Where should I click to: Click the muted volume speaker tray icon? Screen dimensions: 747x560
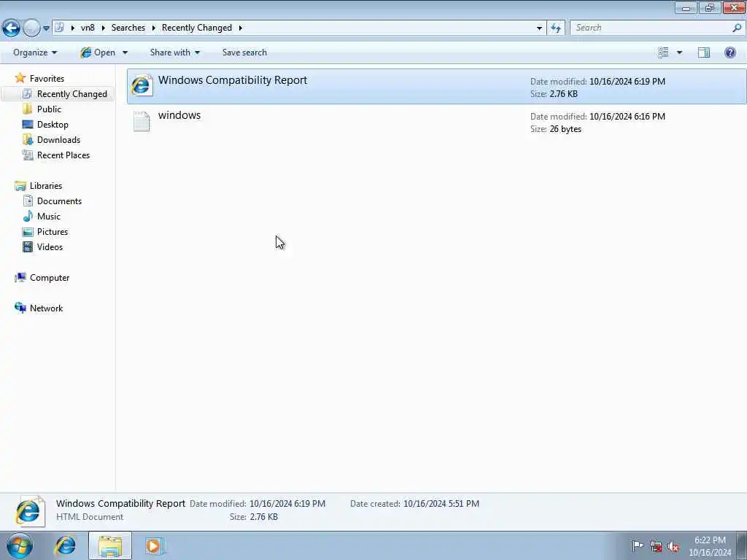coord(673,547)
